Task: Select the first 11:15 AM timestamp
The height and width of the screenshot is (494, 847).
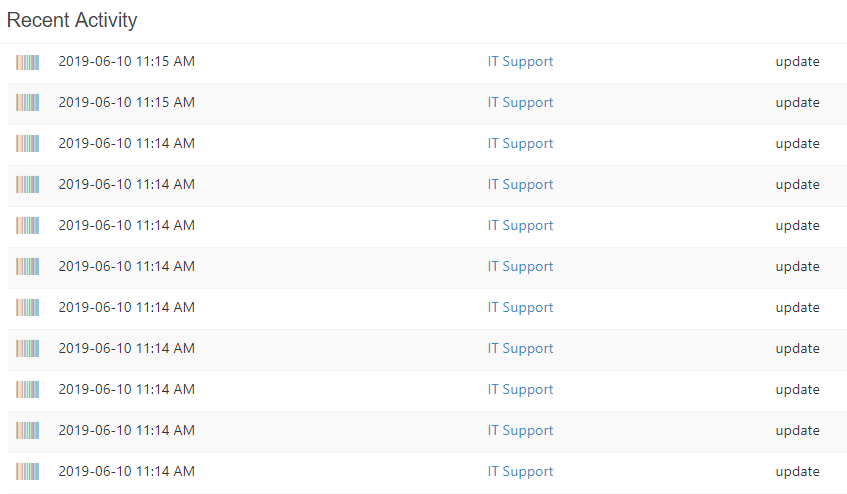Action: tap(126, 61)
